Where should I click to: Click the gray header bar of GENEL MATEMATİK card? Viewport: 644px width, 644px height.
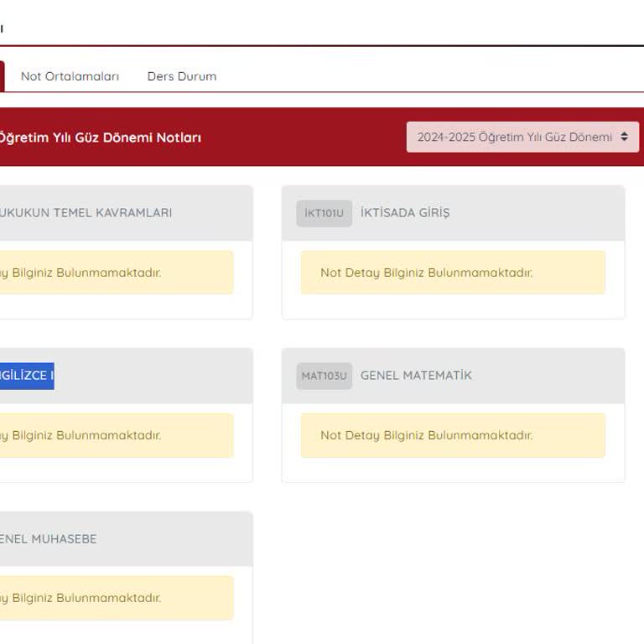tap(545, 376)
